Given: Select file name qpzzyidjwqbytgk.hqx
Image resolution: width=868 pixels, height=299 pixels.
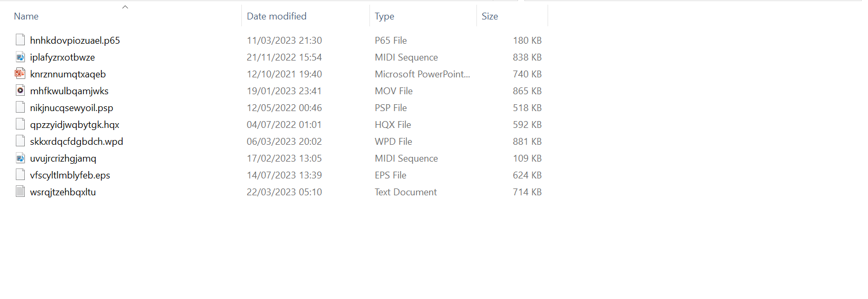Looking at the screenshot, I should pyautogui.click(x=75, y=125).
